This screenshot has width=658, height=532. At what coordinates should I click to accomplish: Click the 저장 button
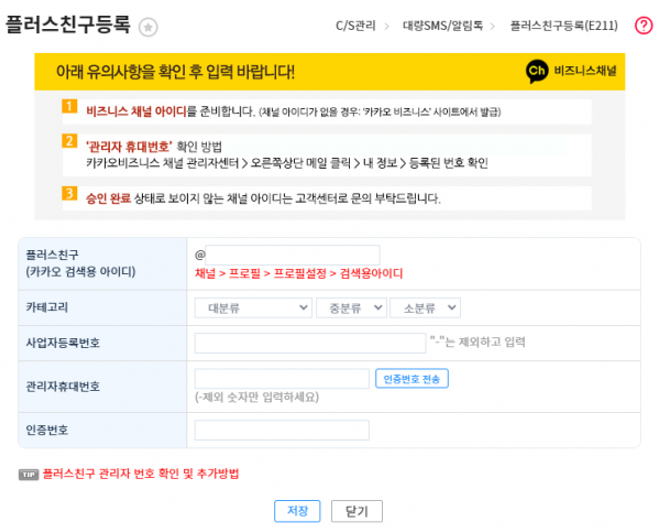(x=297, y=510)
